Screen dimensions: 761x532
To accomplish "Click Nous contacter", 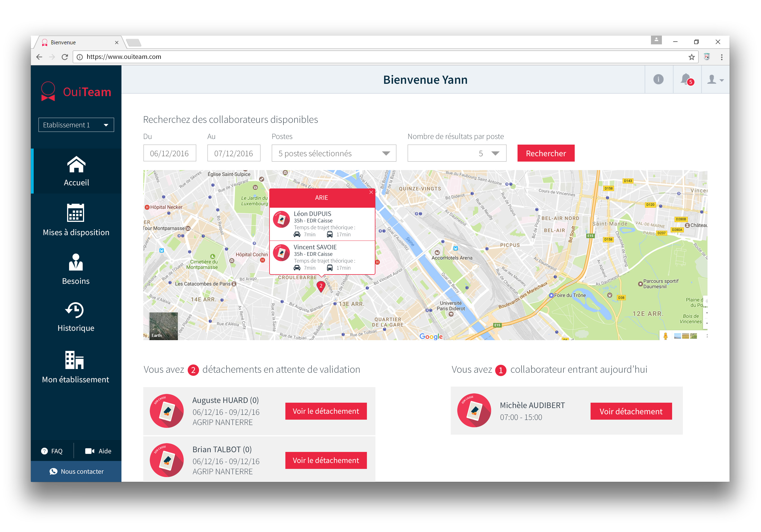I will 76,471.
